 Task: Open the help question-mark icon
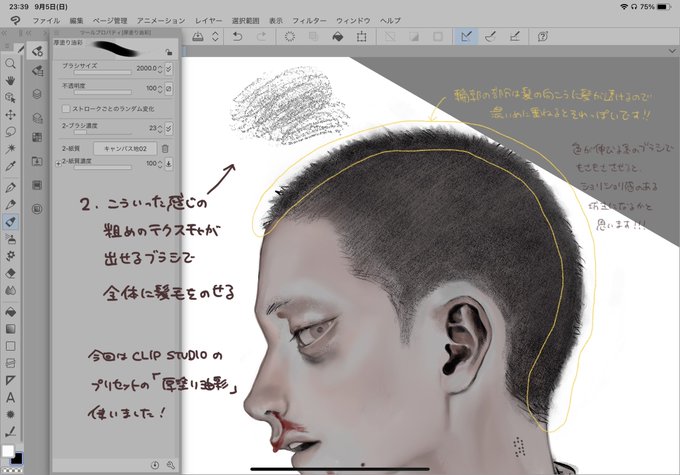pos(543,36)
